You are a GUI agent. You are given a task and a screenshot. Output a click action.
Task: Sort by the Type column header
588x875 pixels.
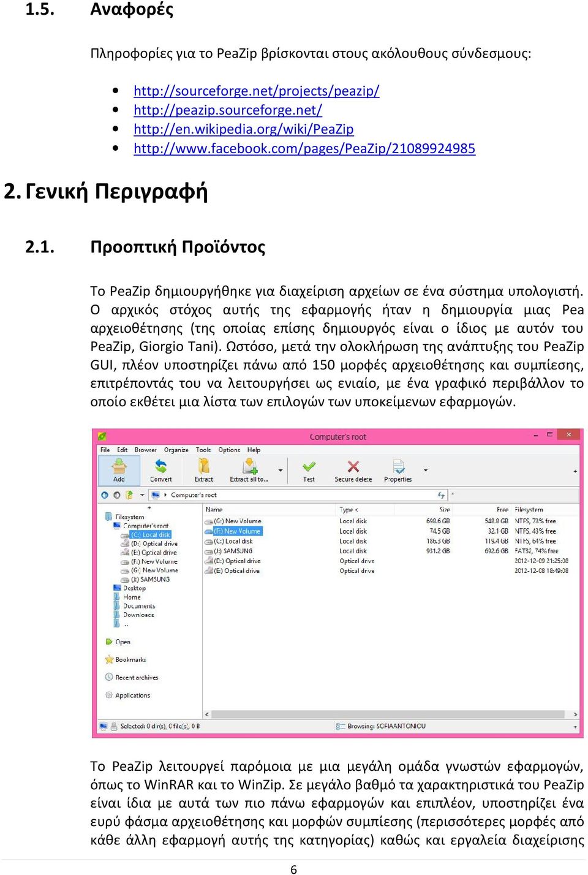[349, 509]
